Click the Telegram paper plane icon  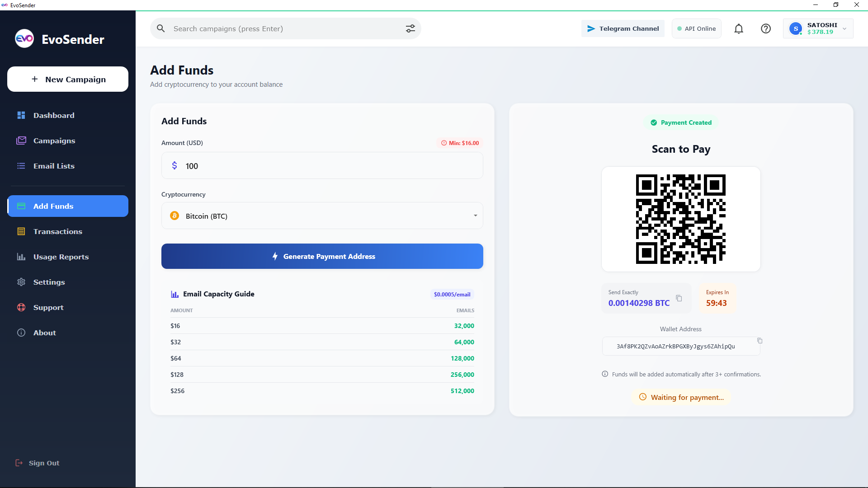[591, 28]
